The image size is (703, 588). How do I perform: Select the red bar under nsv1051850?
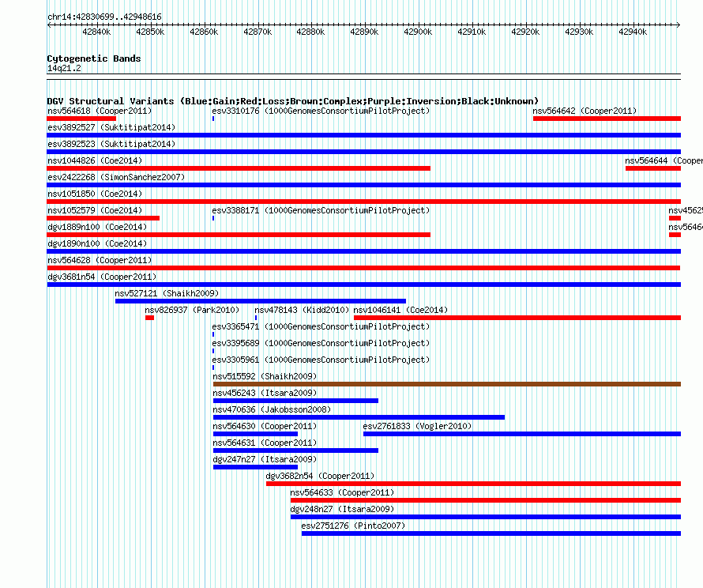363,202
